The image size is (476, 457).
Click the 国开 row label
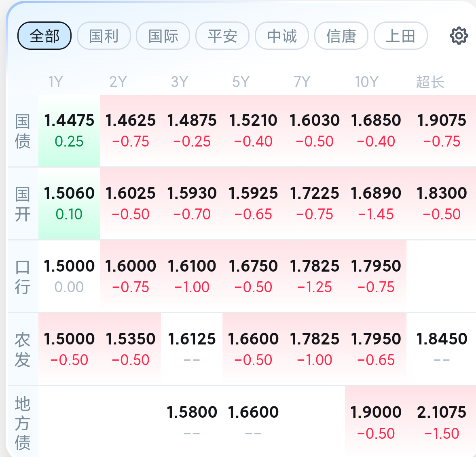coord(23,204)
